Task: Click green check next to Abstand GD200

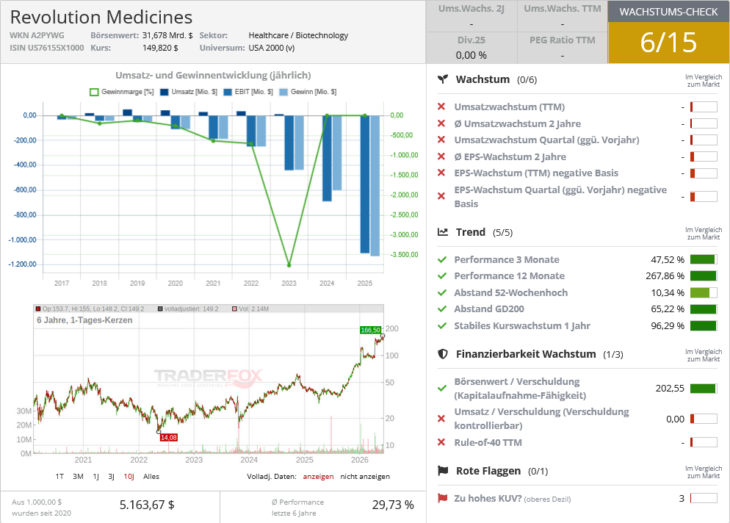Action: coord(442,309)
